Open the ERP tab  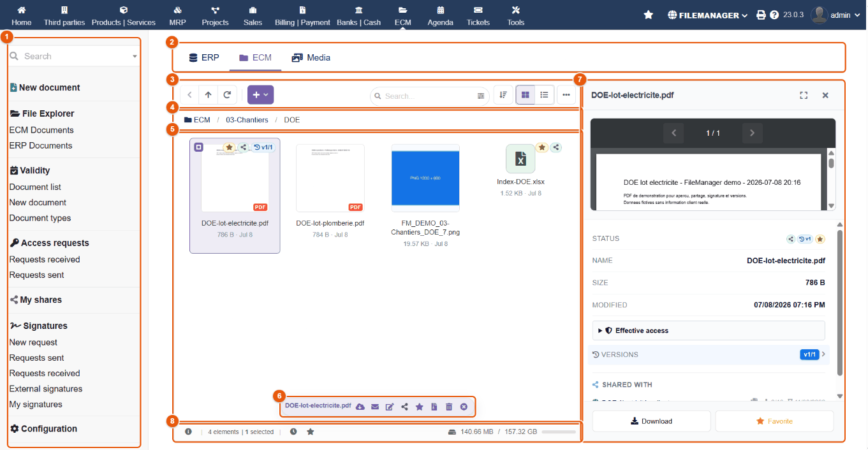tap(204, 57)
